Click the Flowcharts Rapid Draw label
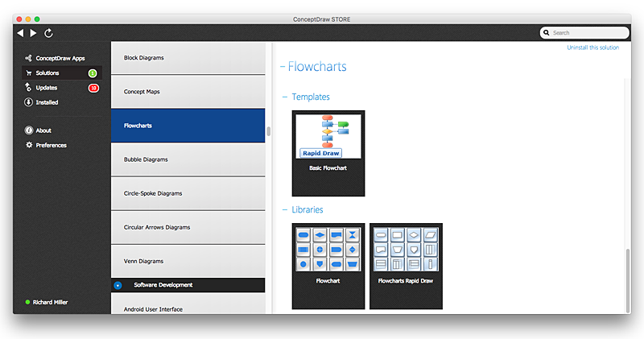The height and width of the screenshot is (339, 644). point(406,281)
